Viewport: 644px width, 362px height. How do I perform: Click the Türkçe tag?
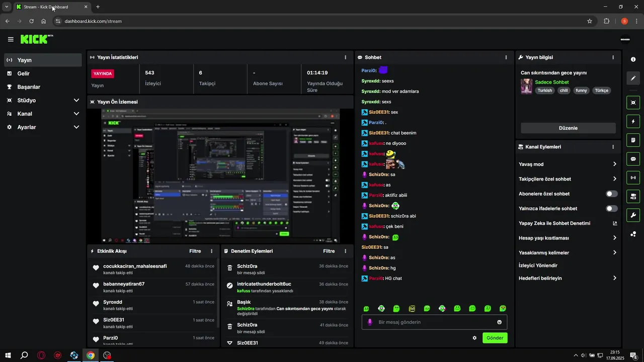click(601, 90)
